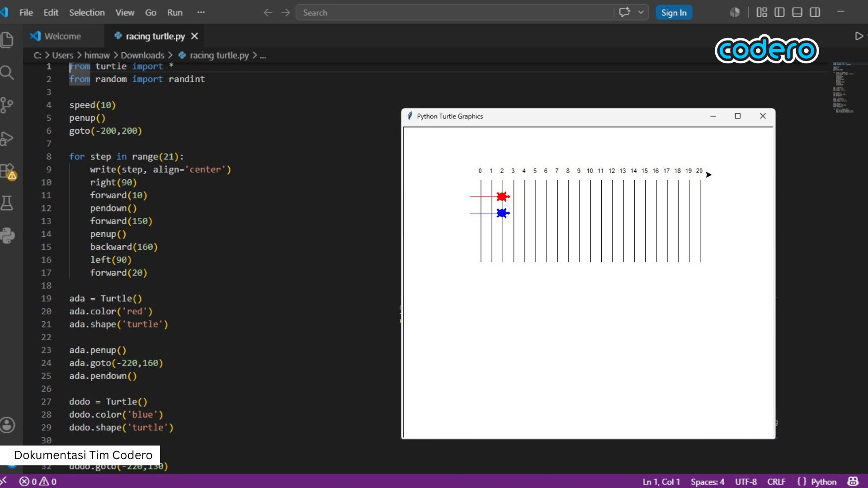
Task: Click the Downloads breadcrumb segment
Action: coord(142,55)
